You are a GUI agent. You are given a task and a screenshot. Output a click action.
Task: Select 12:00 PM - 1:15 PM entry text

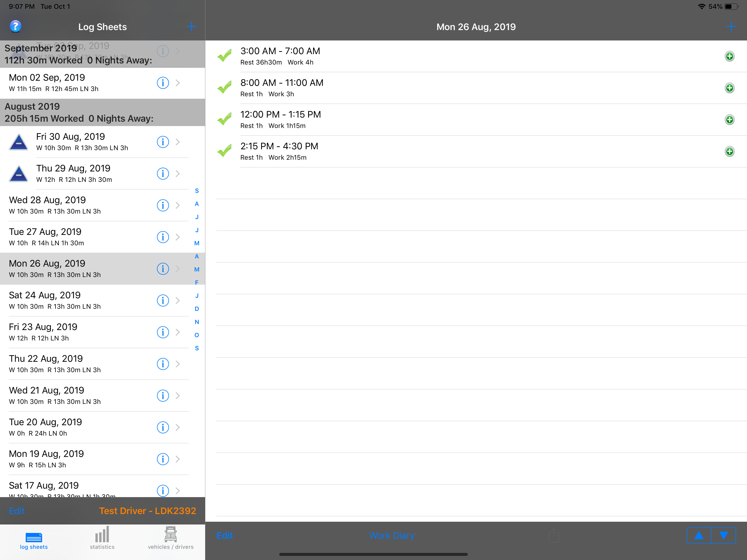[x=281, y=115]
